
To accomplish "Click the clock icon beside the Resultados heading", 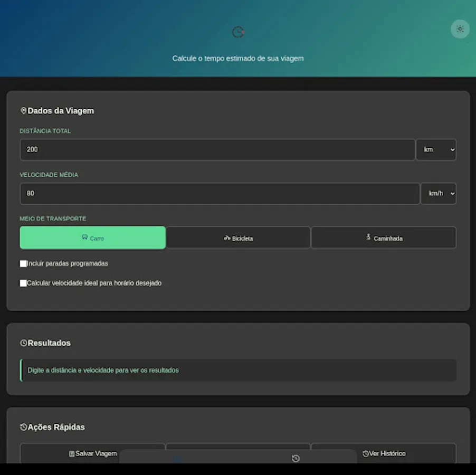I will [23, 342].
